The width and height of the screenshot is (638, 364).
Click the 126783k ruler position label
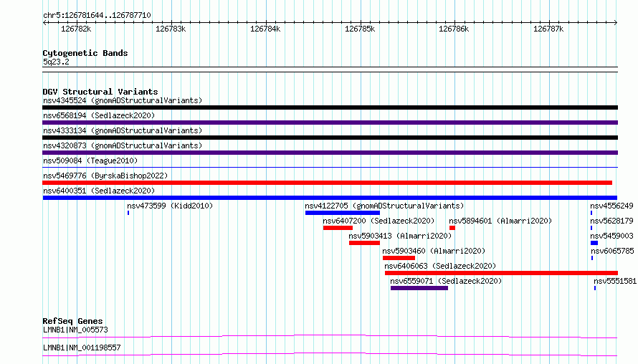point(171,29)
